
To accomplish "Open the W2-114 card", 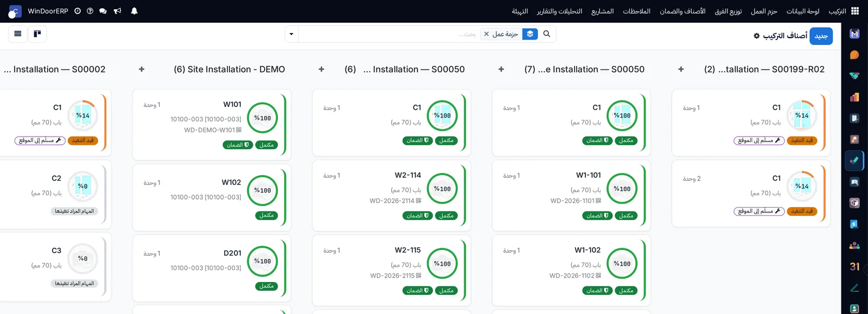I will click(x=391, y=195).
